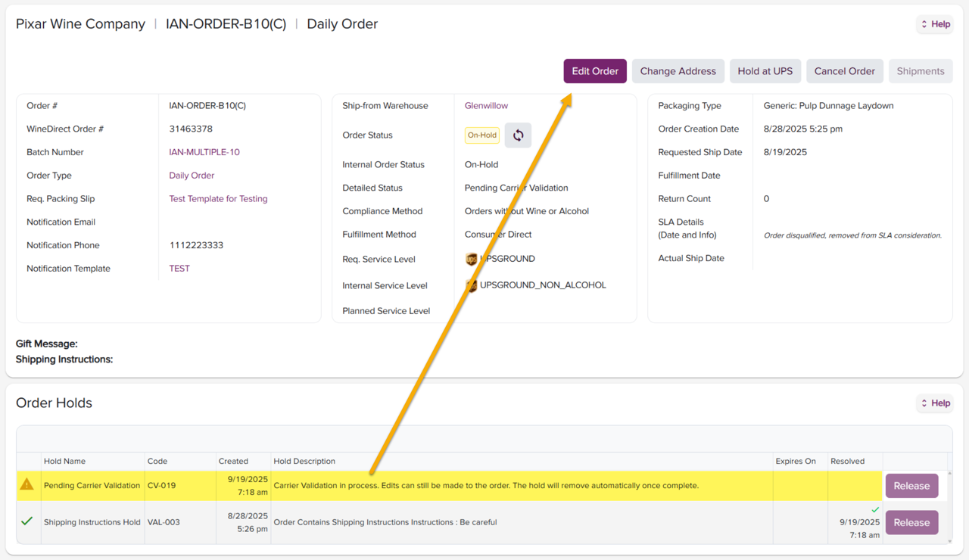969x560 pixels.
Task: Click the Shipments button
Action: 921,71
